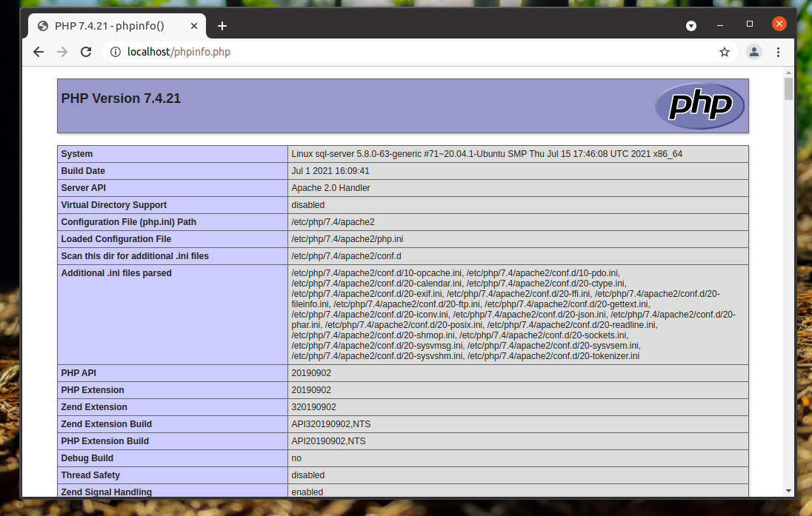Open a new tab with plus
Viewport: 812px width, 516px height.
point(222,26)
